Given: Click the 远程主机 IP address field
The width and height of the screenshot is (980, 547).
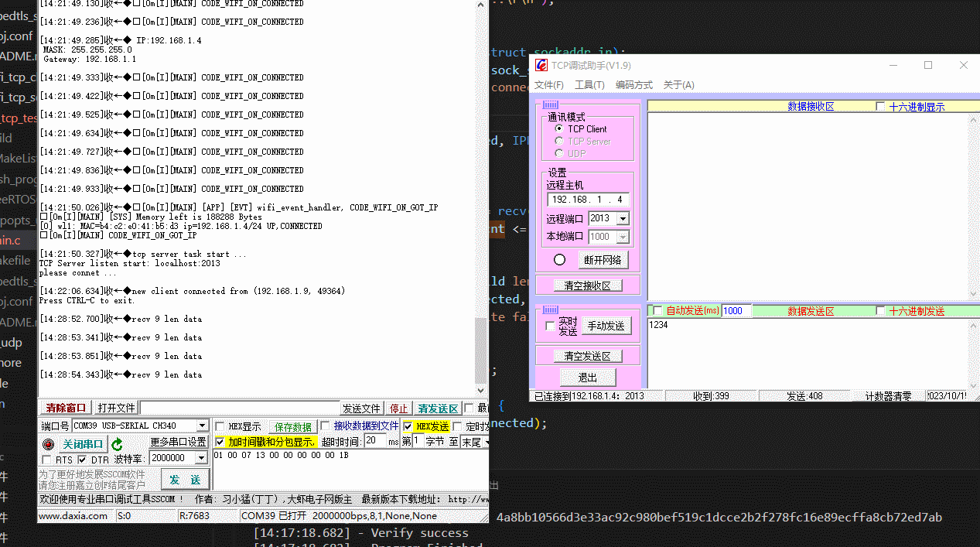Looking at the screenshot, I should pyautogui.click(x=589, y=200).
